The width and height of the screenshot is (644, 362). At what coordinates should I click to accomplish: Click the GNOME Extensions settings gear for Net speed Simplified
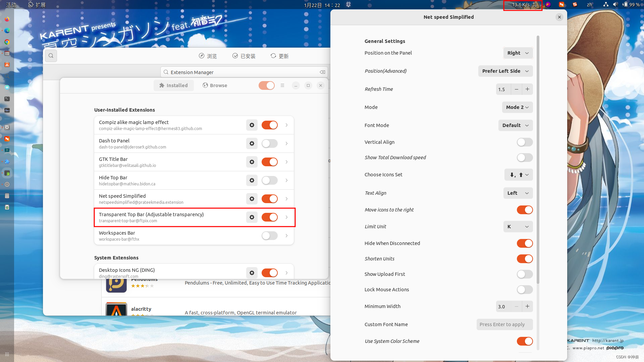pyautogui.click(x=252, y=198)
